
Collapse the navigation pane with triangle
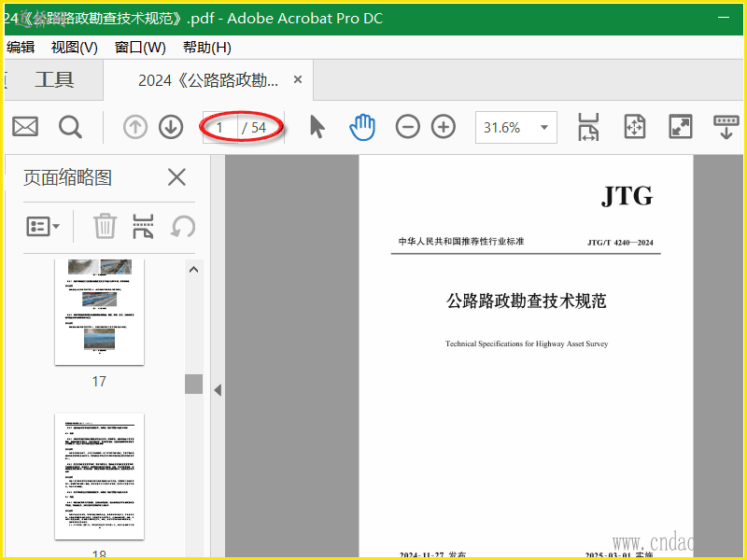pyautogui.click(x=218, y=390)
